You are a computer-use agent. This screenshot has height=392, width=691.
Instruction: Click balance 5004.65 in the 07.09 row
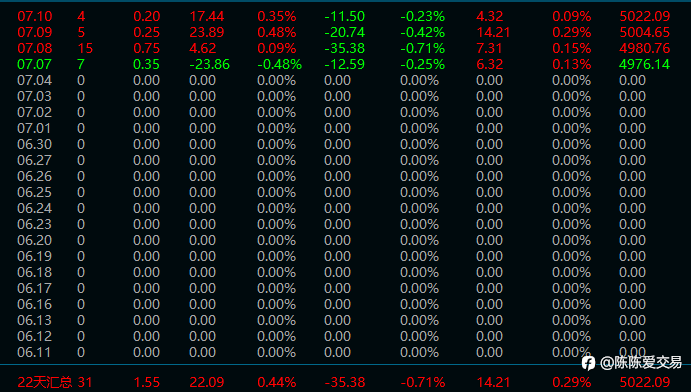[645, 32]
